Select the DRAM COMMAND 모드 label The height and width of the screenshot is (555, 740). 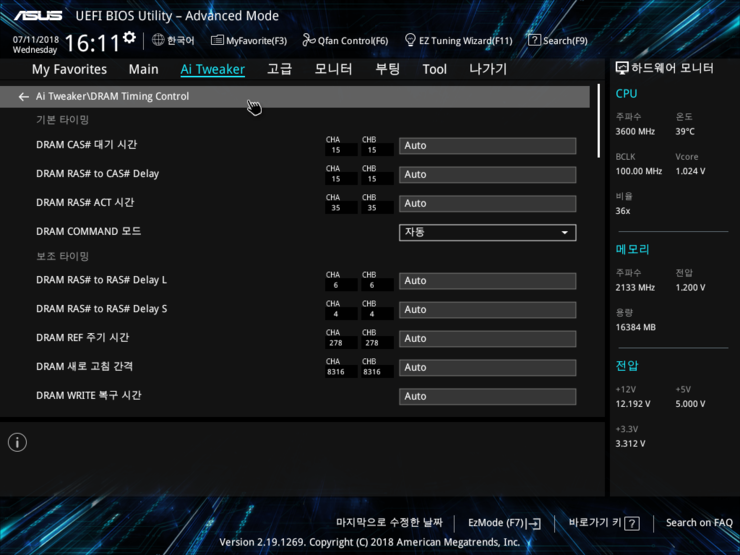coord(88,231)
